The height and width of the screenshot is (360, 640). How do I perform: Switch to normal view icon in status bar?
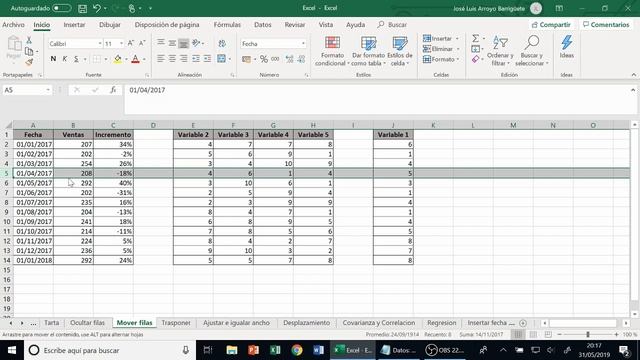pyautogui.click(x=518, y=335)
